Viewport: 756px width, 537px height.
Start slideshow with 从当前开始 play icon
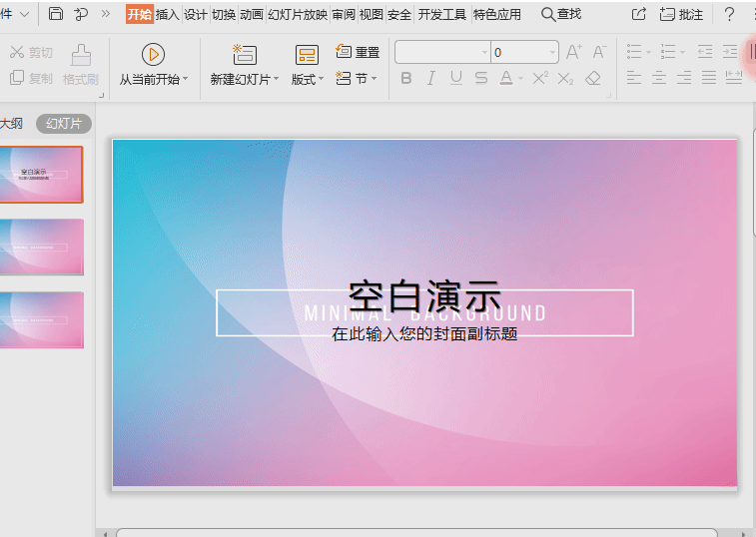click(x=154, y=55)
